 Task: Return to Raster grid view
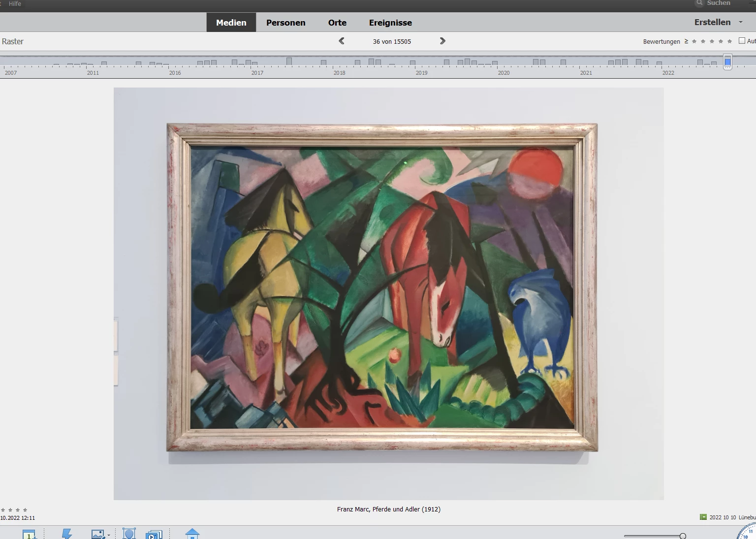13,41
